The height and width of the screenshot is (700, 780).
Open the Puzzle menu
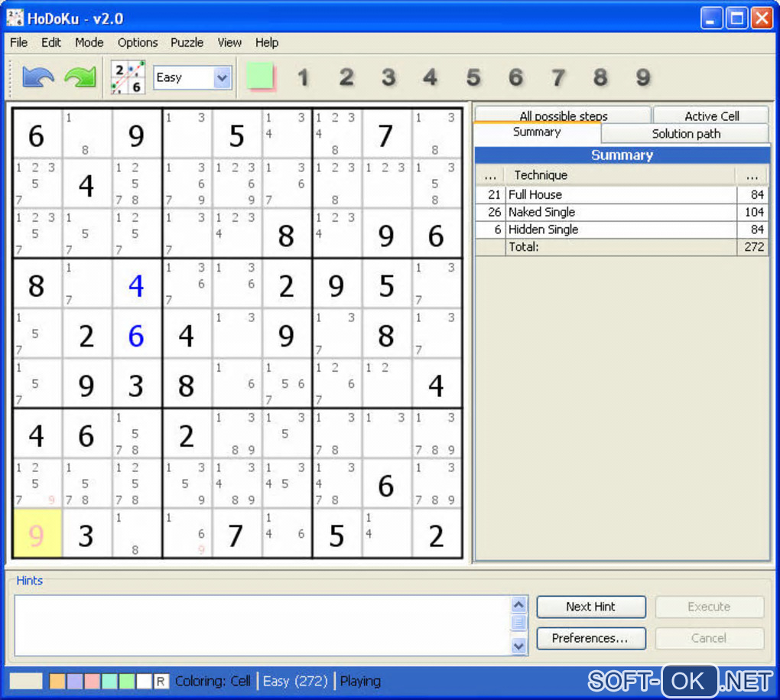[187, 43]
